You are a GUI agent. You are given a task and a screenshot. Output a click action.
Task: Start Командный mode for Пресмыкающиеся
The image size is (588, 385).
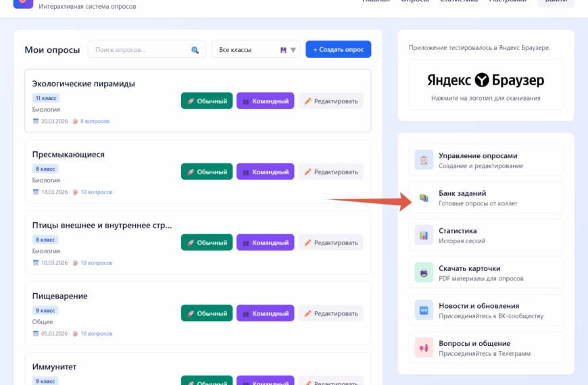point(265,172)
